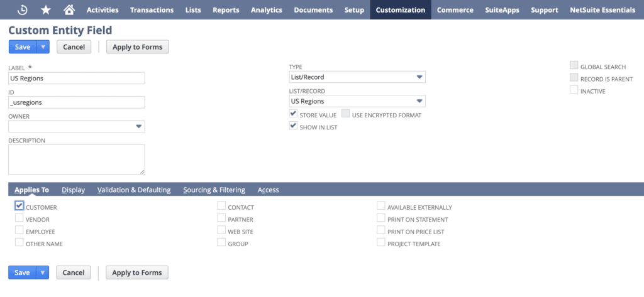Click into the Label text field
Viewport: 644px width, 297px height.
[76, 78]
